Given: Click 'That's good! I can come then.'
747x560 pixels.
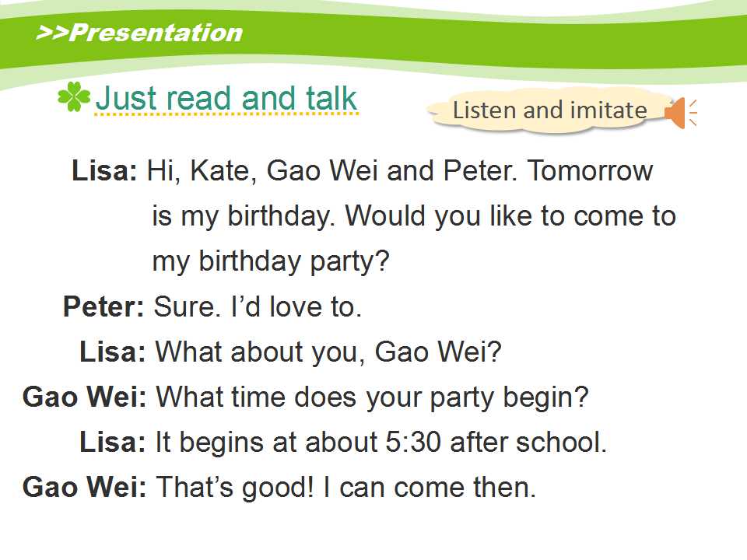Looking at the screenshot, I should 346,488.
